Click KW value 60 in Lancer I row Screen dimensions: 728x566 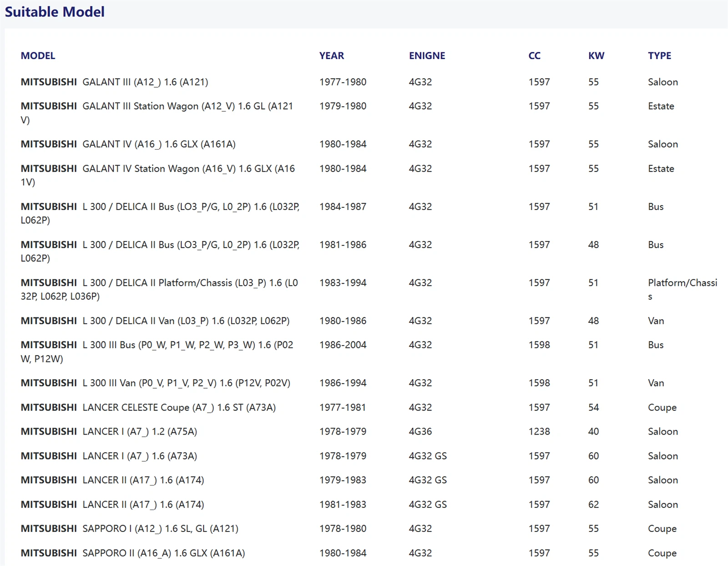[x=593, y=456]
